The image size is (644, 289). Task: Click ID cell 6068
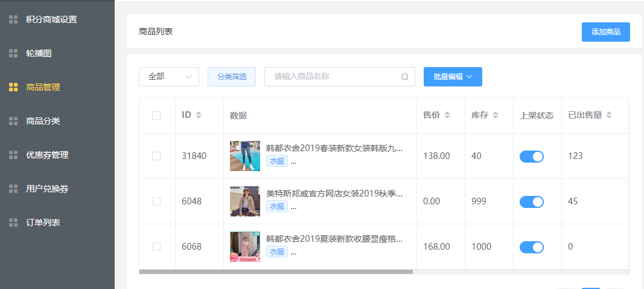click(x=191, y=247)
